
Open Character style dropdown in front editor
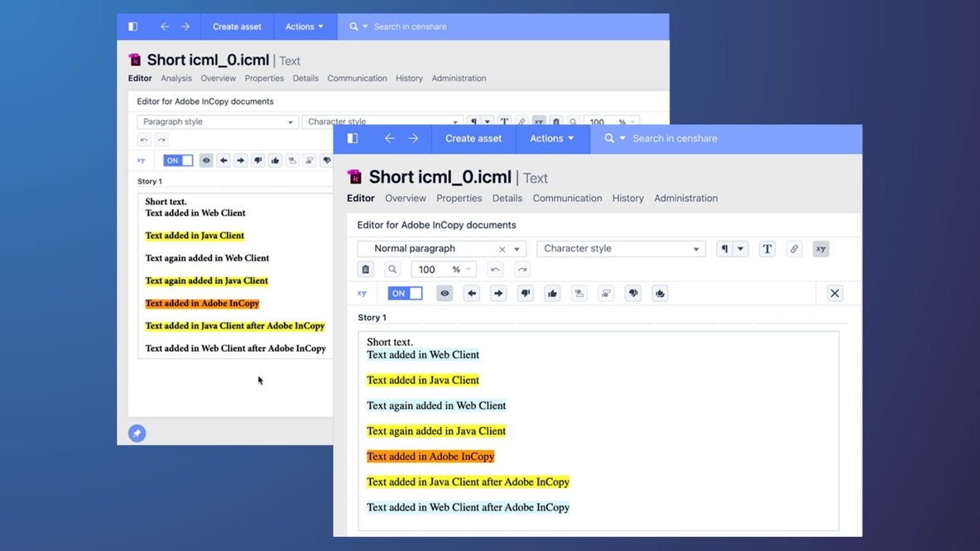[x=621, y=249]
